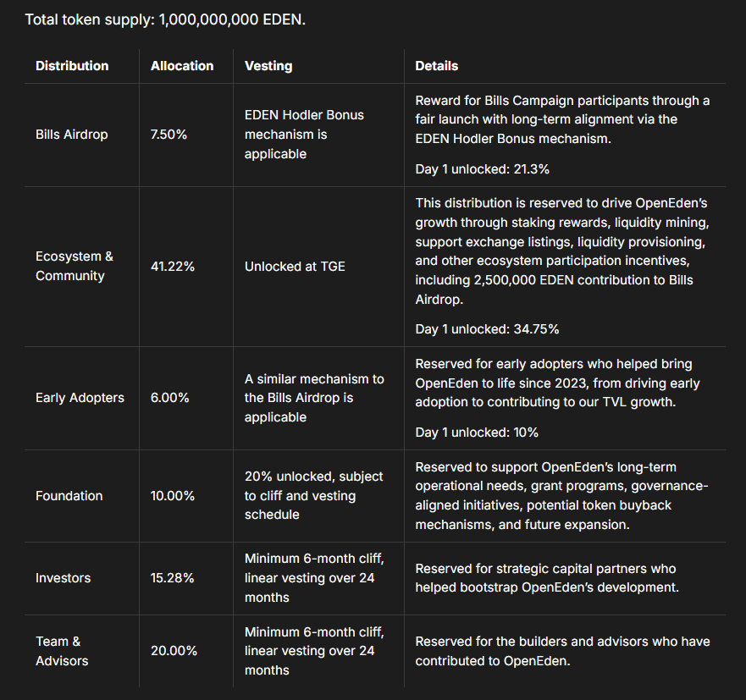Click the Allocation column header
This screenshot has width=746, height=700.
click(182, 66)
